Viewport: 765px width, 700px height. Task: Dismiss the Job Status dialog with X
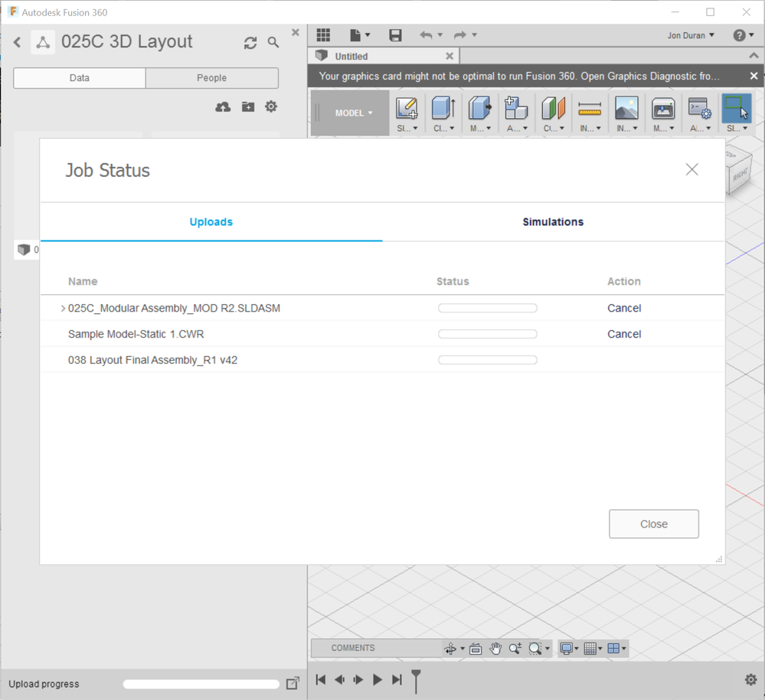[691, 169]
